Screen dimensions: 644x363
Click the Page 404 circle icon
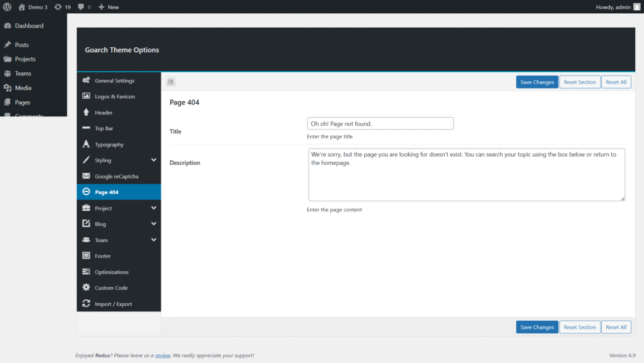[x=86, y=192]
